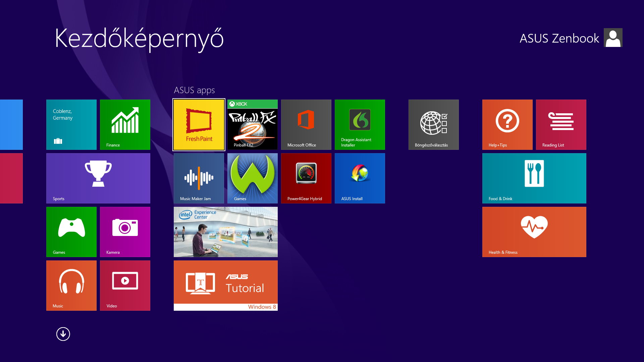Launch ASUS Tutorial Windows 8 tile
This screenshot has width=644, height=362.
click(225, 286)
